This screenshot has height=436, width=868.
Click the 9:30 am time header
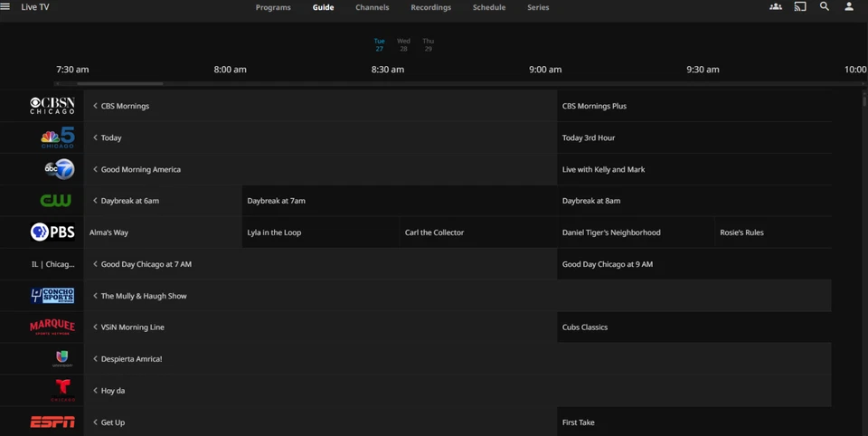(703, 70)
